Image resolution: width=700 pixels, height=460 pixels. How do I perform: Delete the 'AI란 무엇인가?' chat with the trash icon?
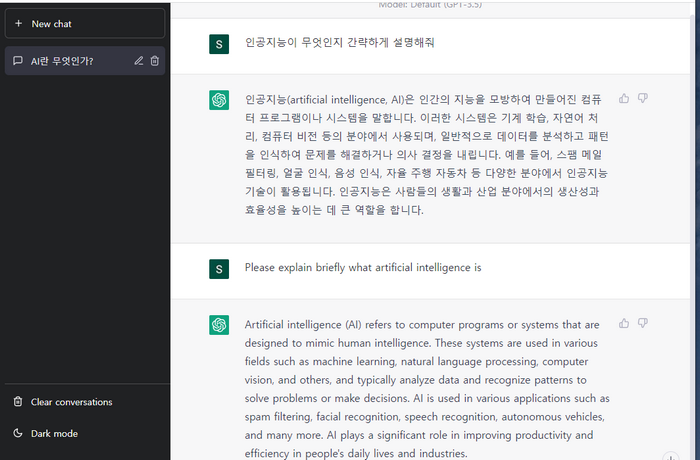click(x=154, y=61)
